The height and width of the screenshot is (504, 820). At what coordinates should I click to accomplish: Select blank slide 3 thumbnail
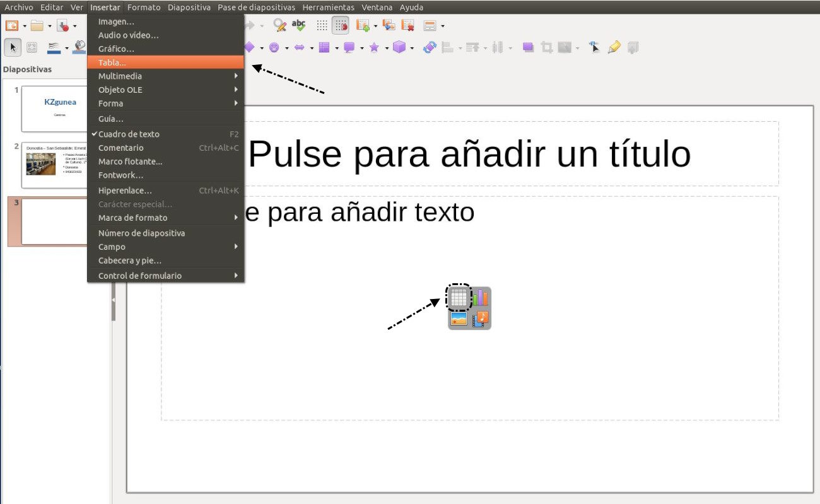(55, 221)
